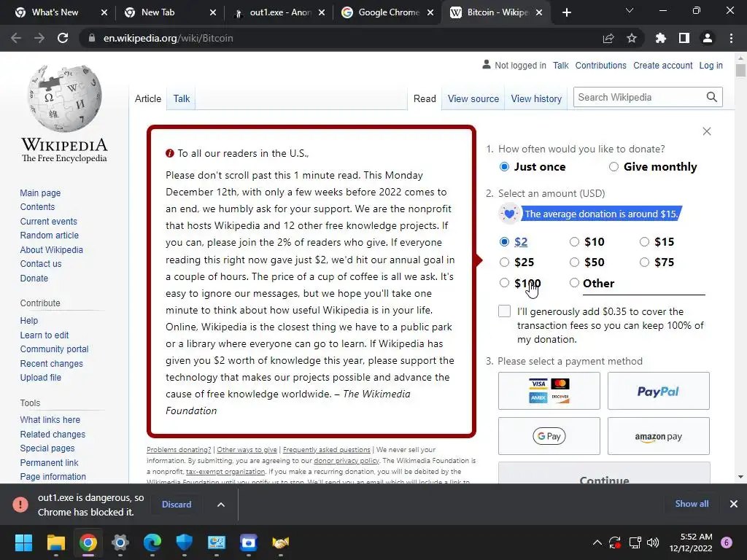Image resolution: width=747 pixels, height=560 pixels.
Task: Switch to the 'out1.exe - Anon' tab
Action: point(278,12)
